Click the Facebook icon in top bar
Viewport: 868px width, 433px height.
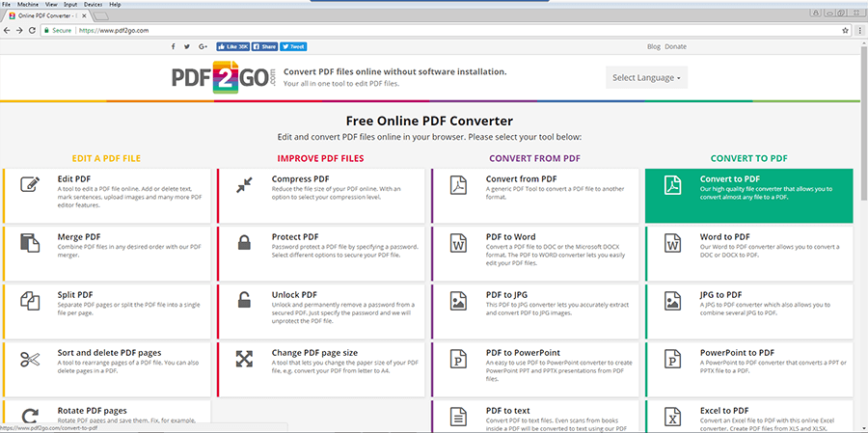point(174,46)
